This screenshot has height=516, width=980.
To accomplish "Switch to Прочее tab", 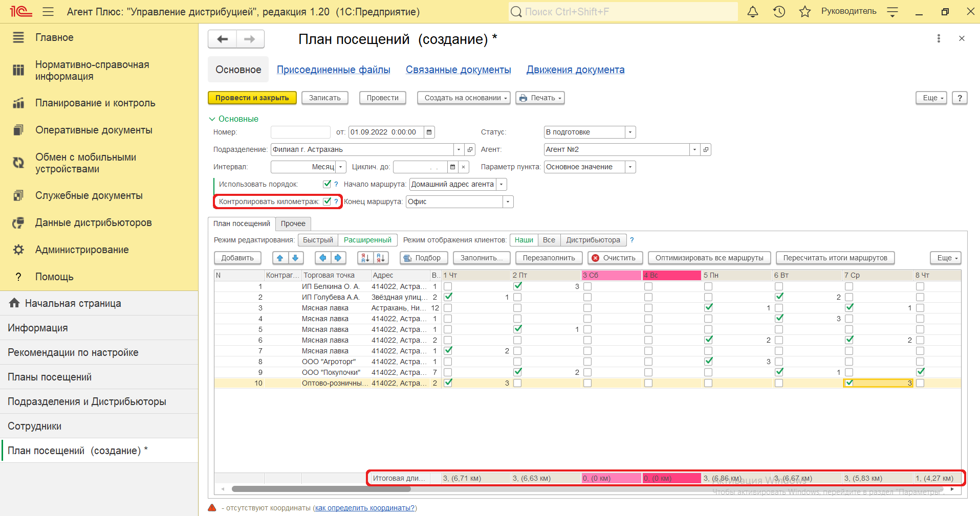I will click(x=293, y=223).
